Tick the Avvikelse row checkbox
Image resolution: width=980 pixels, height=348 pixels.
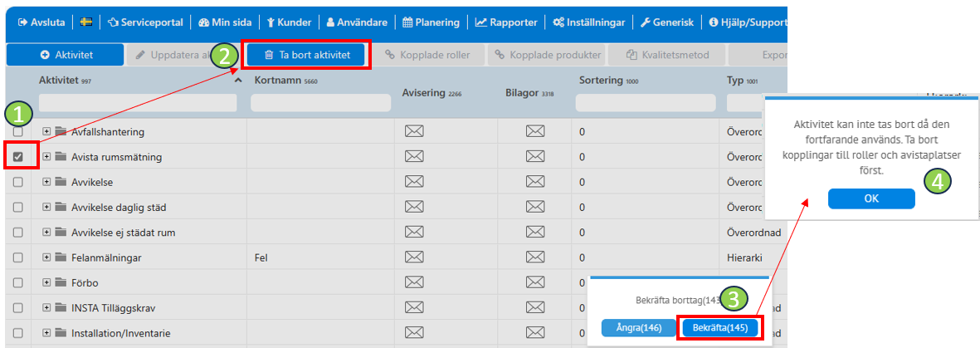18,182
